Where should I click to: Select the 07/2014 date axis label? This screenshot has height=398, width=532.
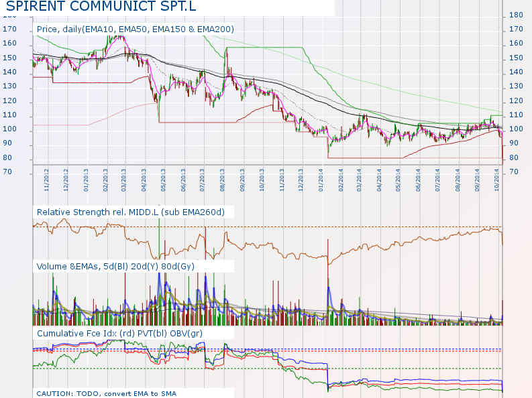(437, 180)
